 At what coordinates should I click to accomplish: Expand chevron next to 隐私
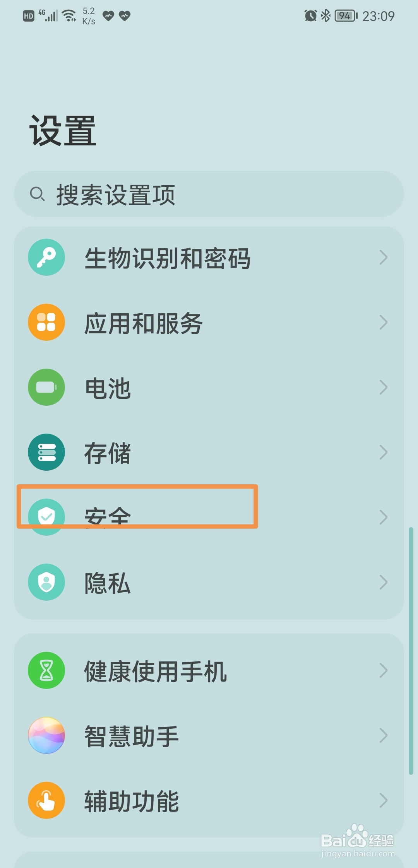pyautogui.click(x=383, y=582)
